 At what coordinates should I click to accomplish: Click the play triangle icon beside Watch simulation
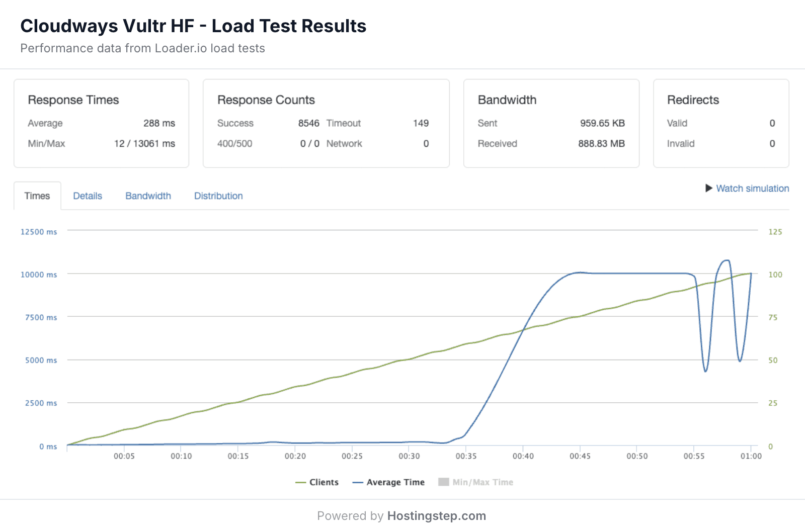click(x=708, y=188)
